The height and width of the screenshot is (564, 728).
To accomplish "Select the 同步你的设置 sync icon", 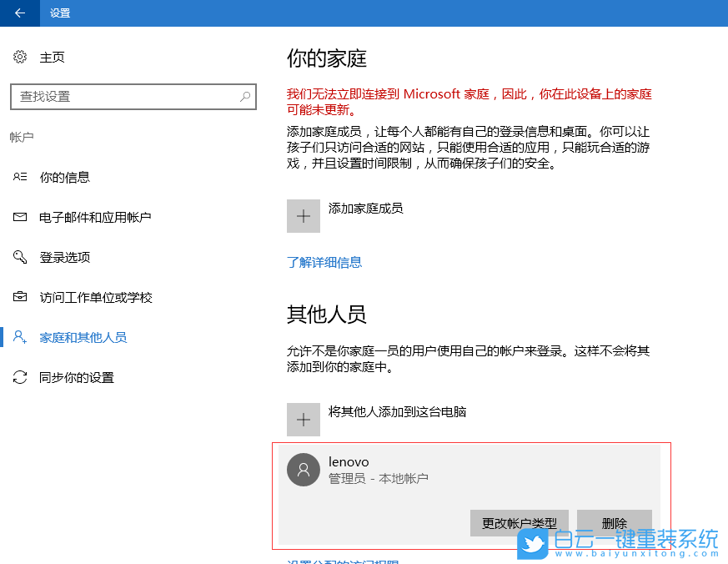I will (20, 377).
